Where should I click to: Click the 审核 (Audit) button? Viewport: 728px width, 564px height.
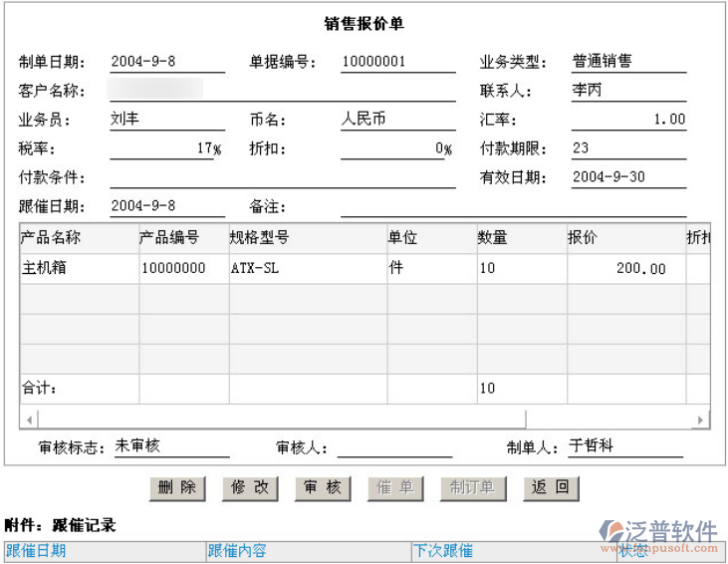click(323, 487)
